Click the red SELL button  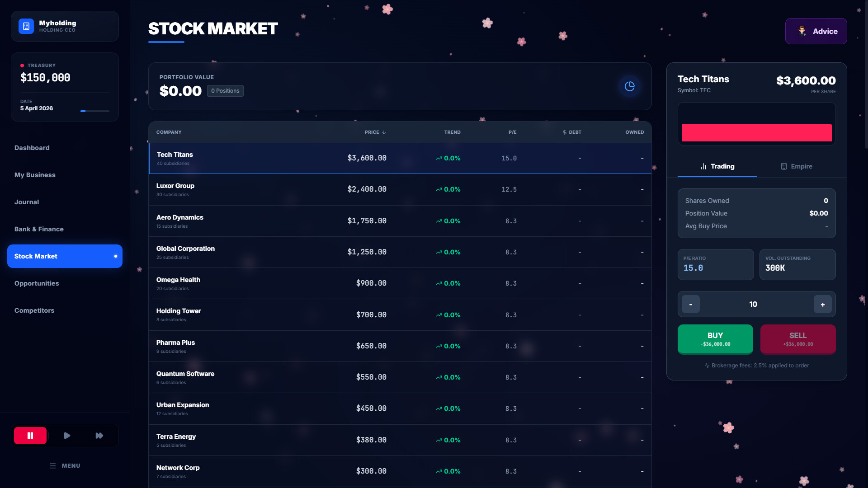click(797, 339)
